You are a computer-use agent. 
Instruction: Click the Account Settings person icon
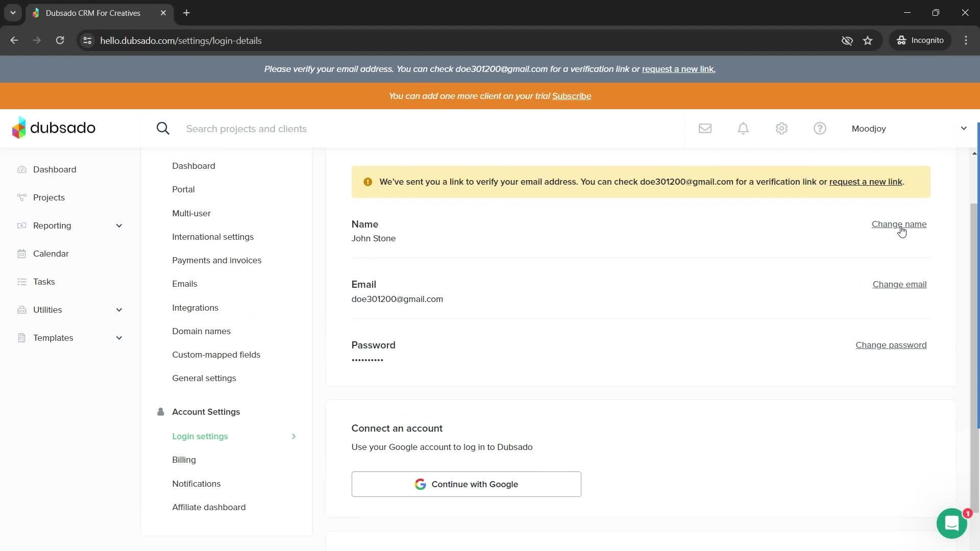[160, 412]
